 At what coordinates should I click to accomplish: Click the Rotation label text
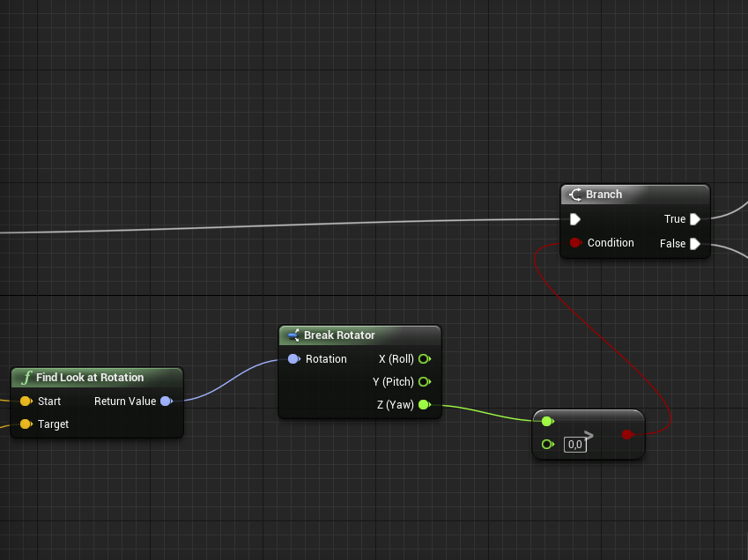[x=326, y=359]
